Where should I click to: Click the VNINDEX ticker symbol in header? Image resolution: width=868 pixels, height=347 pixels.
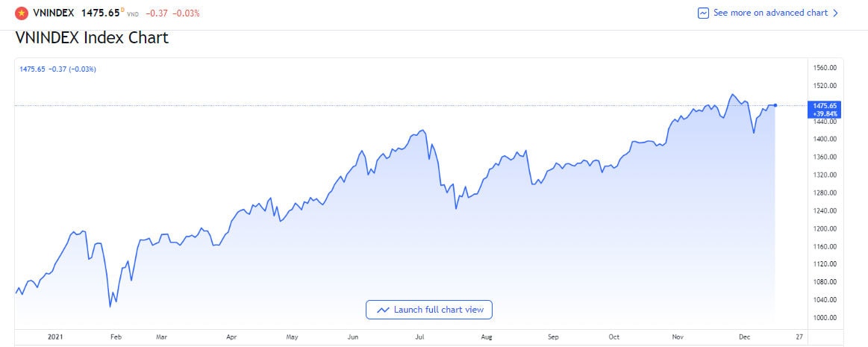pyautogui.click(x=54, y=13)
